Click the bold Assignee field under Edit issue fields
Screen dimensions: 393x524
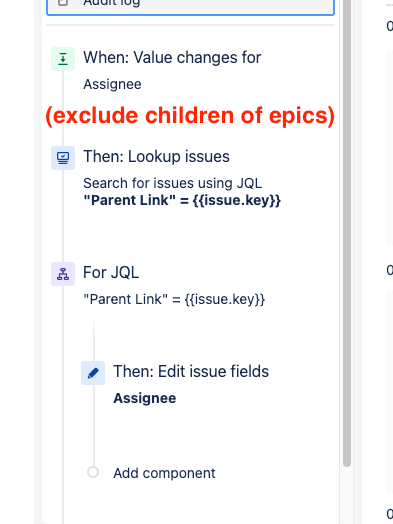coord(145,398)
